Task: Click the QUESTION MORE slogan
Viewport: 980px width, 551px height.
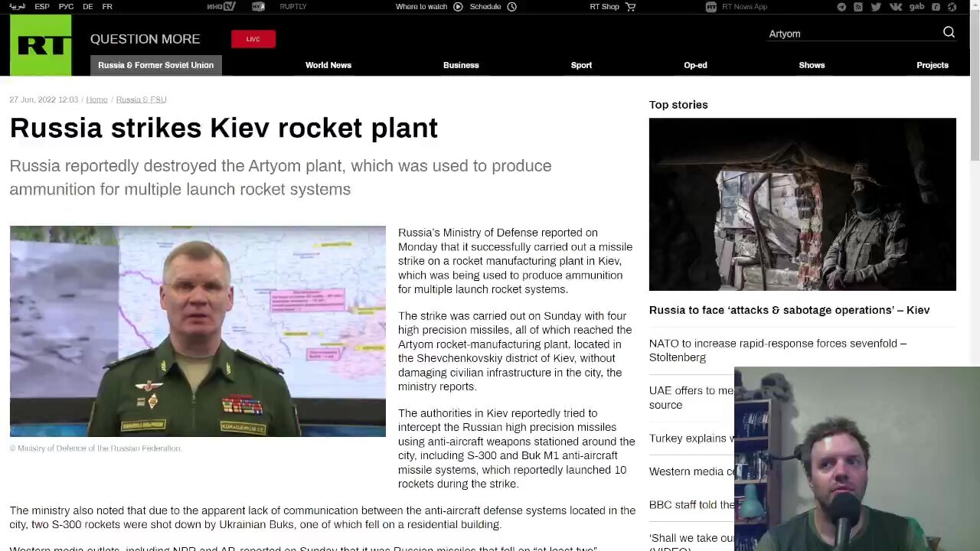Action: (145, 39)
